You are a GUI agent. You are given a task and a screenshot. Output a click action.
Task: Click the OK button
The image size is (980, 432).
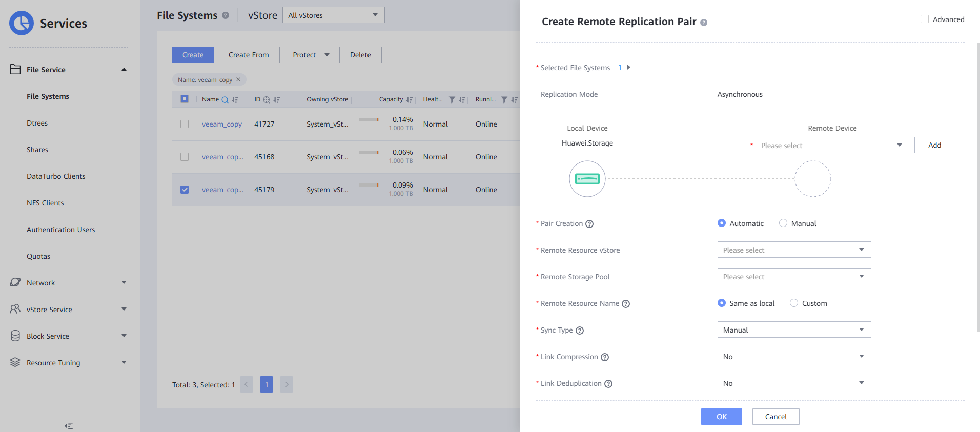721,417
